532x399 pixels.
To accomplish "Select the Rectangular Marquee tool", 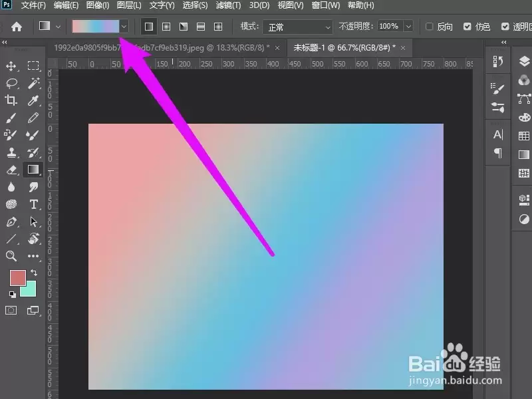I will [33, 65].
